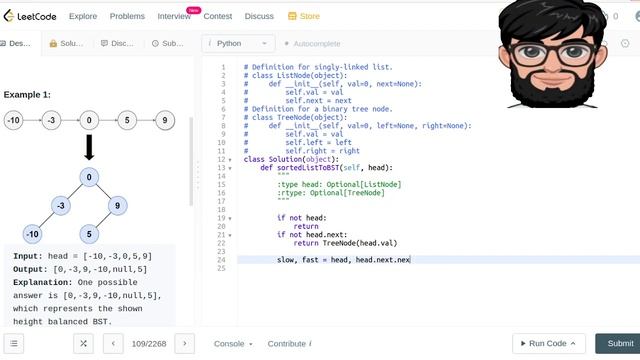Collapse the if block at line 21
The image size is (640, 360).
click(230, 235)
